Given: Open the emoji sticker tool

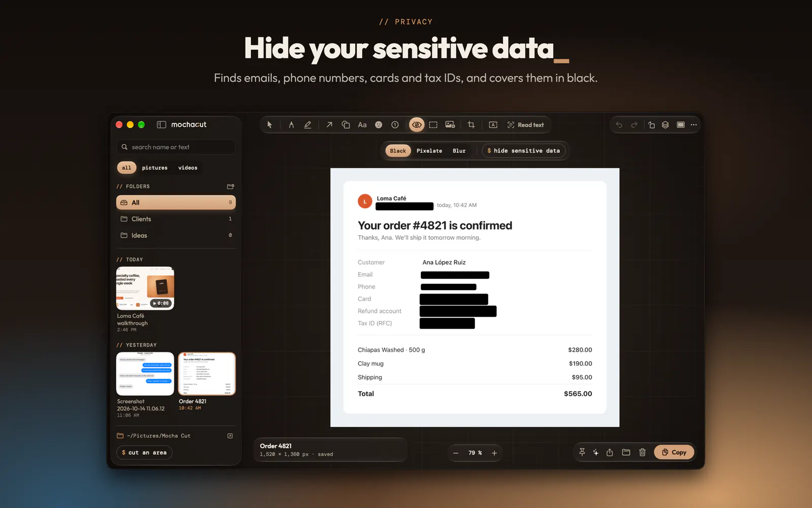Looking at the screenshot, I should pyautogui.click(x=379, y=125).
